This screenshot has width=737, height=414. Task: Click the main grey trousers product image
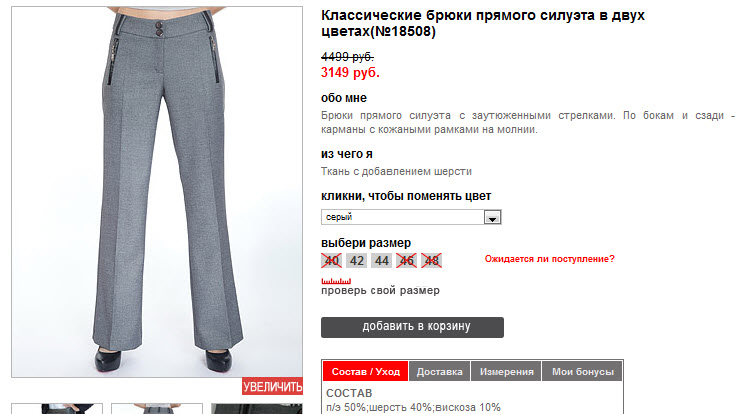pyautogui.click(x=157, y=192)
